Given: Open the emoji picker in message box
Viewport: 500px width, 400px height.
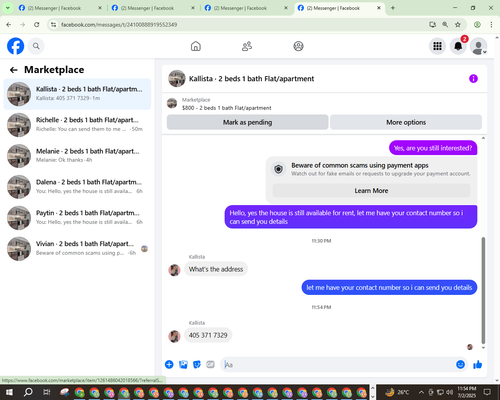Looking at the screenshot, I should (x=460, y=364).
